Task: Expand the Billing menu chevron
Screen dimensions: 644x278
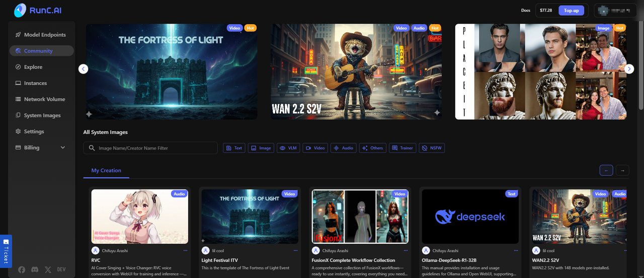Action: coord(63,148)
